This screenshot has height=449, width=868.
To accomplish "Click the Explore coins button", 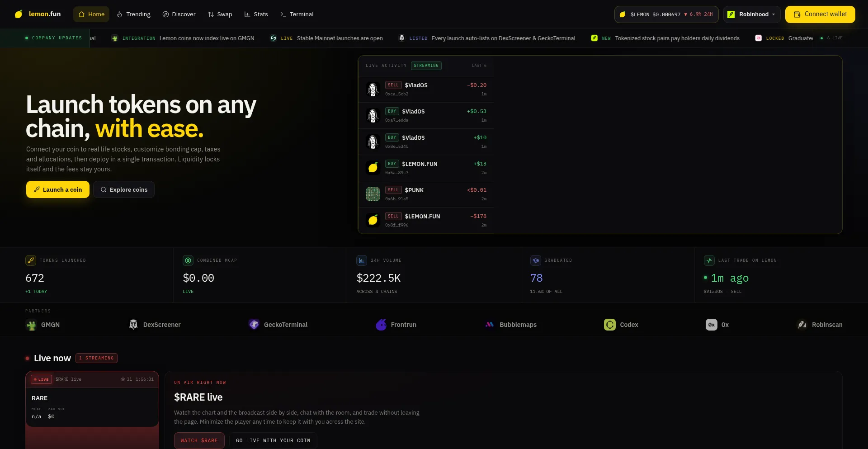I will [124, 189].
